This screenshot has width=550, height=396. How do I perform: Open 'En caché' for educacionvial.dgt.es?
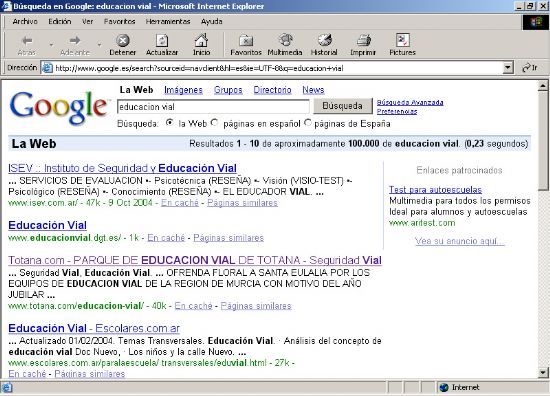coord(166,238)
